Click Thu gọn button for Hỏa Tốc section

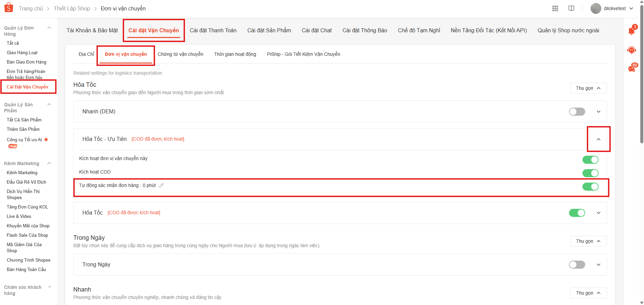click(x=588, y=88)
